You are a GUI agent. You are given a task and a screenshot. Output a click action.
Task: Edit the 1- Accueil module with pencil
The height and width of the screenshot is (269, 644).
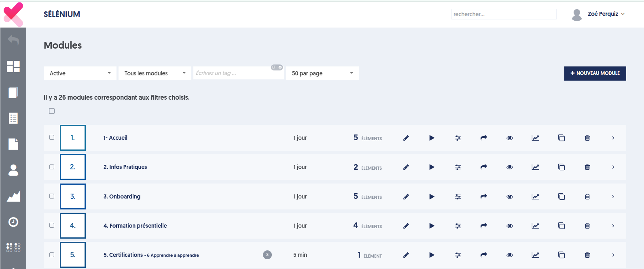(406, 138)
